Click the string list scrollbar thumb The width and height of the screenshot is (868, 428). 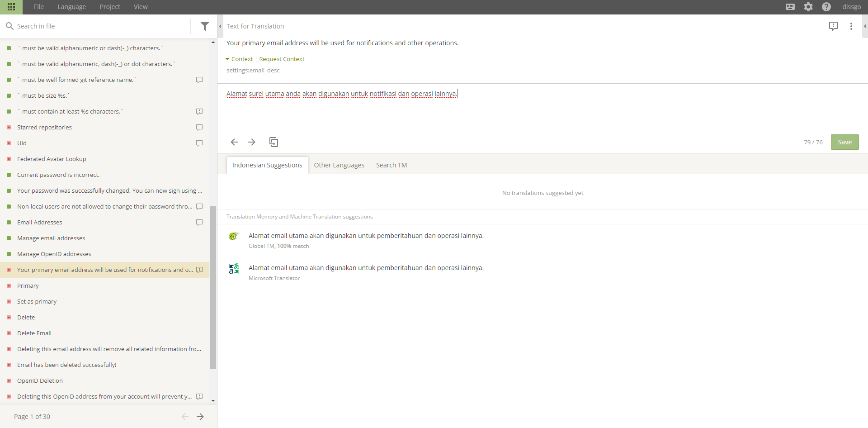213,287
